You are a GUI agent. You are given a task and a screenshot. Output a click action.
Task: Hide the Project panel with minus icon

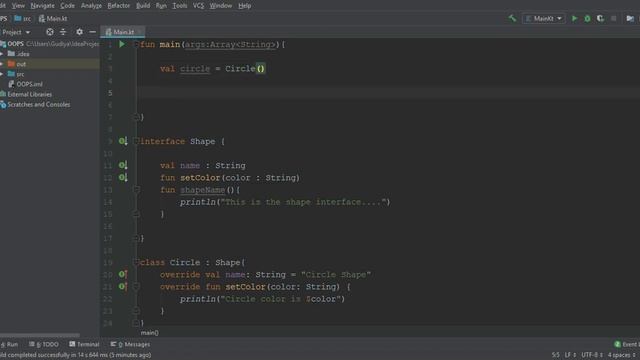click(93, 32)
